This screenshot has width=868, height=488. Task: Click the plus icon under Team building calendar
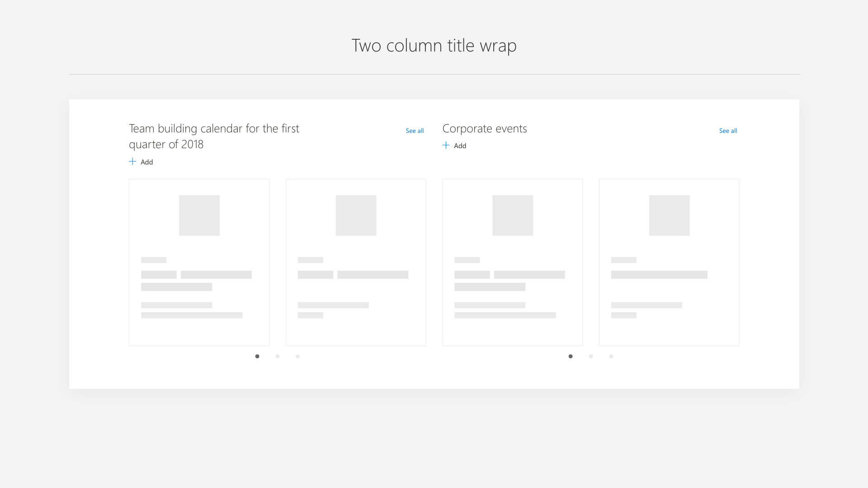(x=132, y=161)
